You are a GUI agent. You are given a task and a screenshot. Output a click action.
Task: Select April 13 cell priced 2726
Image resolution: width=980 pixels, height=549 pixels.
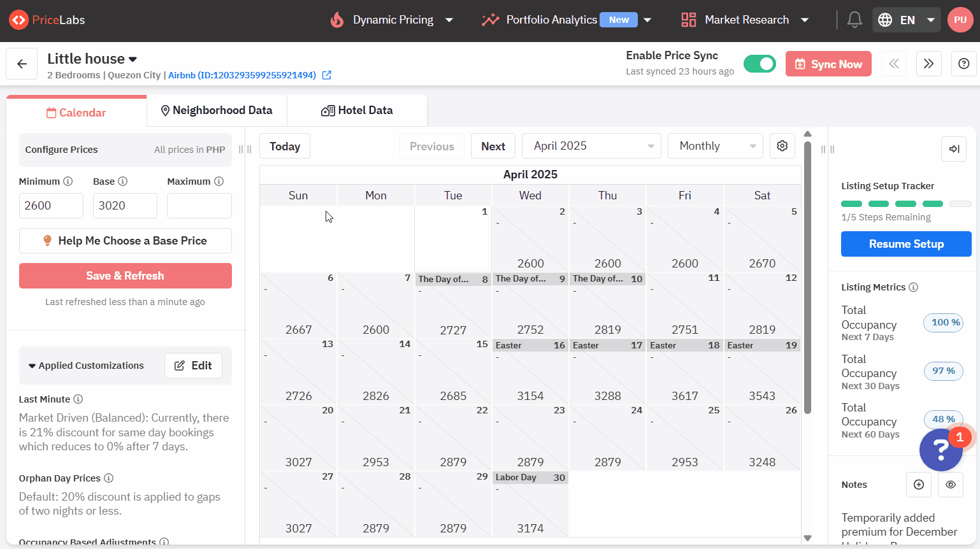click(298, 372)
